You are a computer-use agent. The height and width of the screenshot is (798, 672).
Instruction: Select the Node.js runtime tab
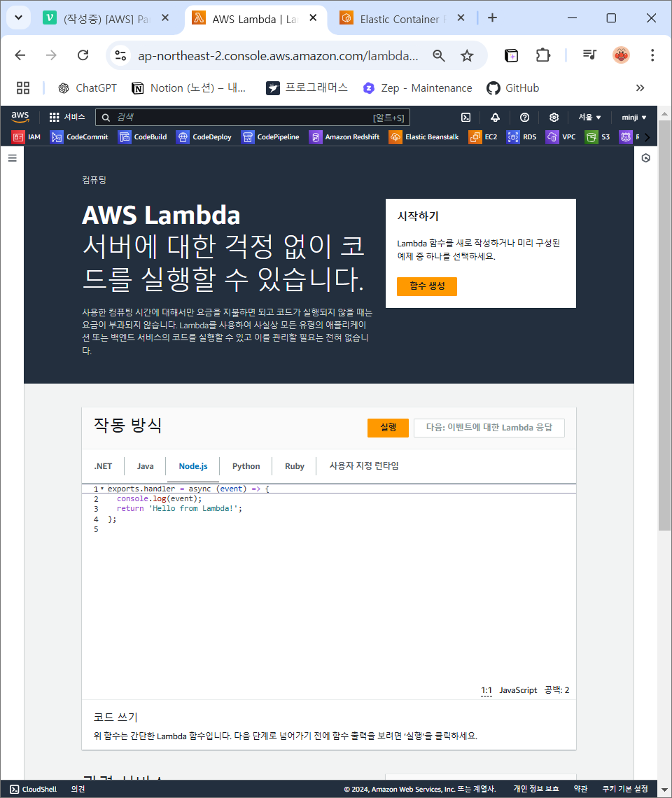193,466
